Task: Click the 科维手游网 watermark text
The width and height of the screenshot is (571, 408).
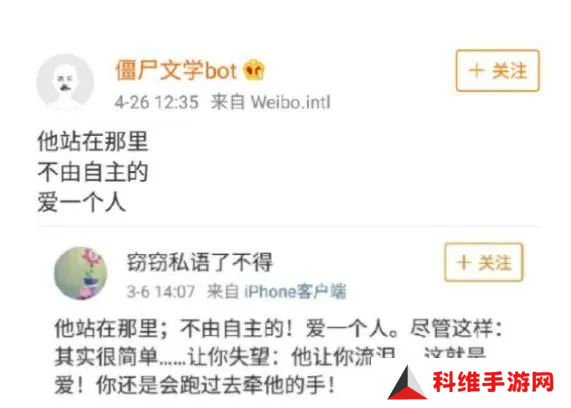Action: pyautogui.click(x=493, y=382)
